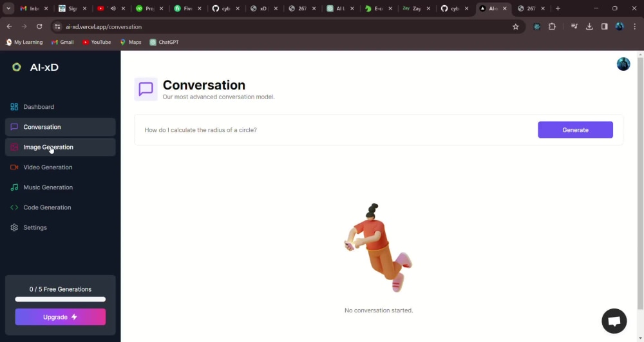This screenshot has width=644, height=342.
Task: Navigate to Code Generation
Action: click(x=60, y=207)
